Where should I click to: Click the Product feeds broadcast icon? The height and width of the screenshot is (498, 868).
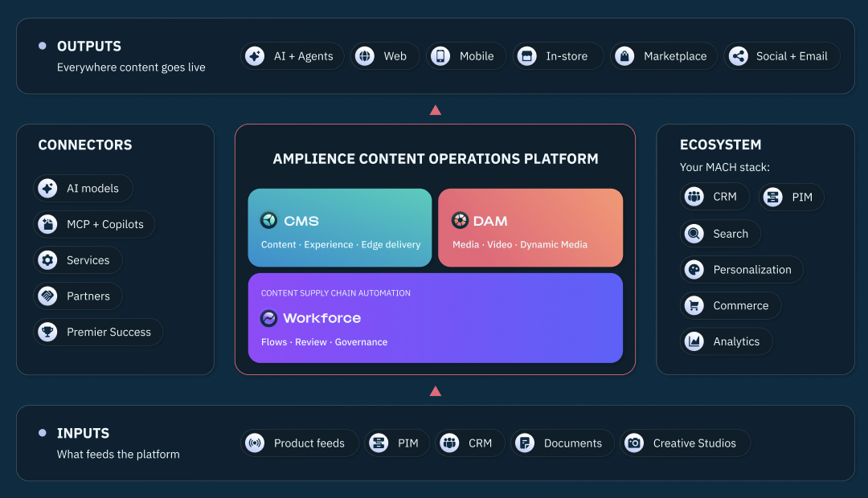(x=255, y=443)
